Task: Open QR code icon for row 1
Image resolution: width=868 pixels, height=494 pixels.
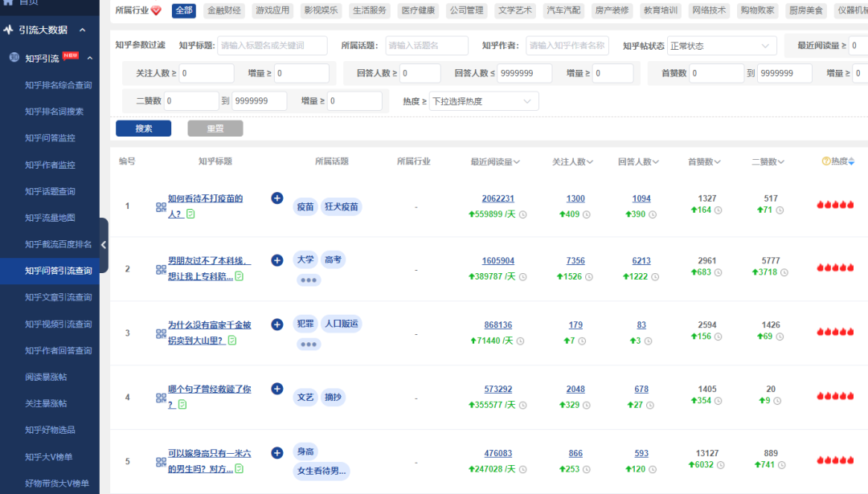Action: pos(161,207)
